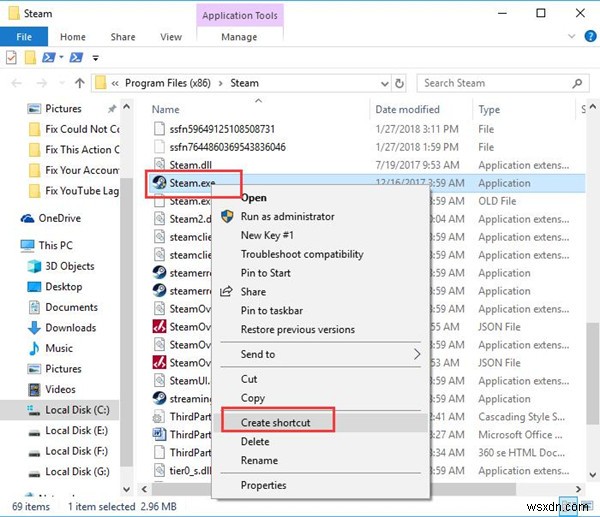Open address bar history dropdown

point(385,83)
